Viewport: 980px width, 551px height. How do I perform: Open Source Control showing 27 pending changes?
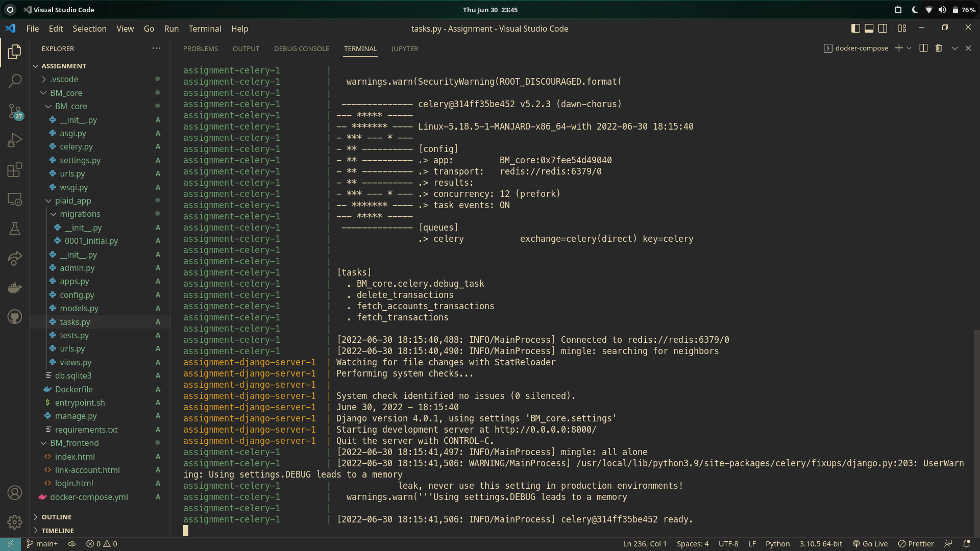[15, 111]
